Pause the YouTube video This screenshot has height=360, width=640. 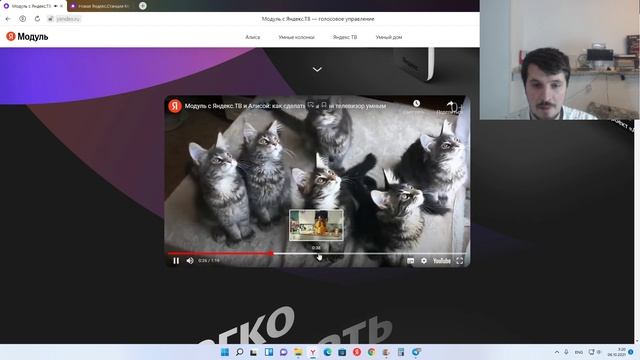176,261
